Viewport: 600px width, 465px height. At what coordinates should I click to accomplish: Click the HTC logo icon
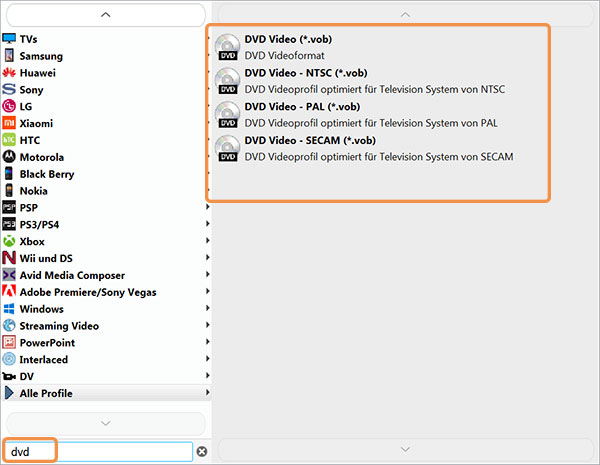9,140
